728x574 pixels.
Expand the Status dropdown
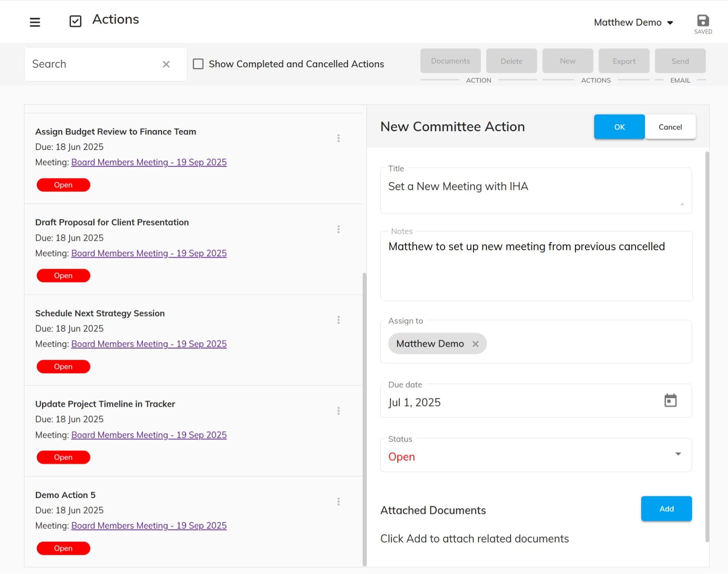pos(678,454)
